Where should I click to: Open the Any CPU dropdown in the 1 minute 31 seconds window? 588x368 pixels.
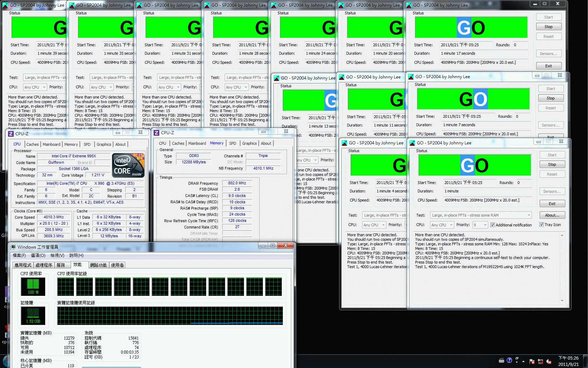[169, 87]
